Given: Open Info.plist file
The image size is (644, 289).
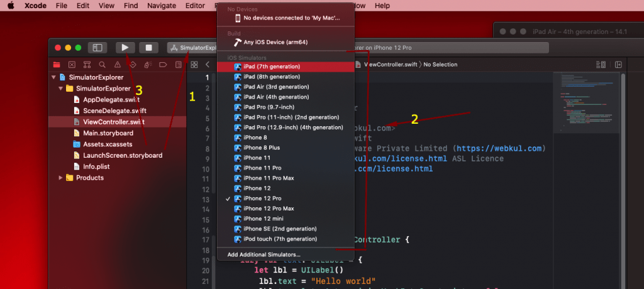Looking at the screenshot, I should 96,166.
